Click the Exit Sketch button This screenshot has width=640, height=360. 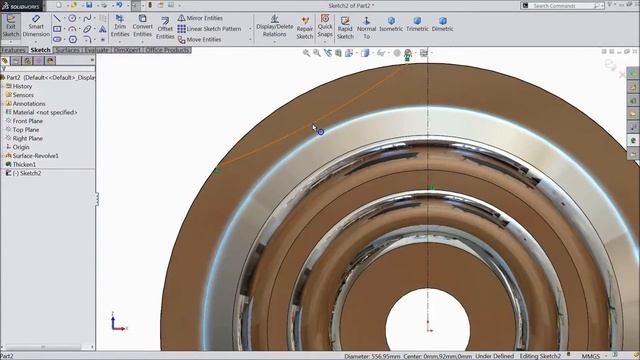click(11, 25)
